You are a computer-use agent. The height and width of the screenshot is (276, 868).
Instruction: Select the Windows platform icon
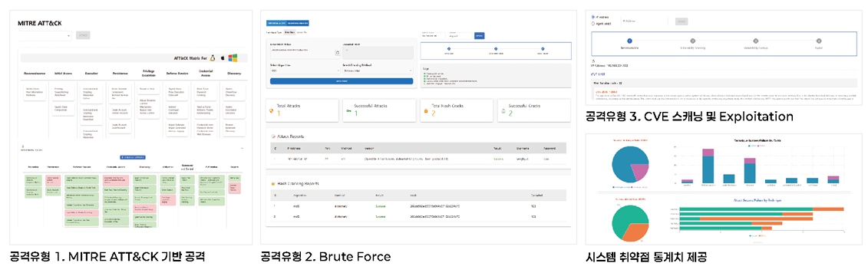pyautogui.click(x=233, y=57)
